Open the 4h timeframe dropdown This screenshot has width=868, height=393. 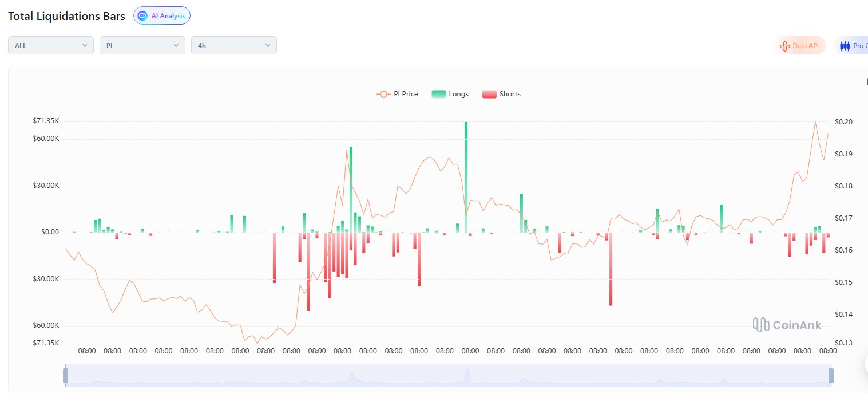(234, 45)
